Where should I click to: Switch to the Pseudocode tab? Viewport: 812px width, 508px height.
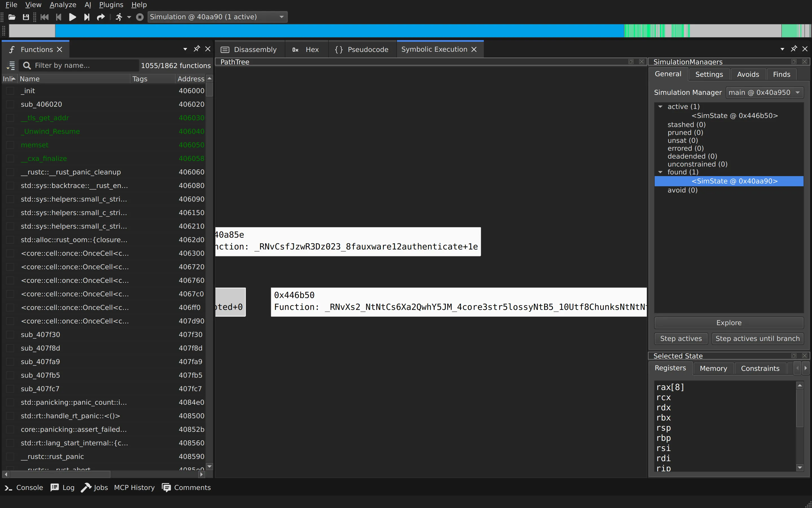362,49
